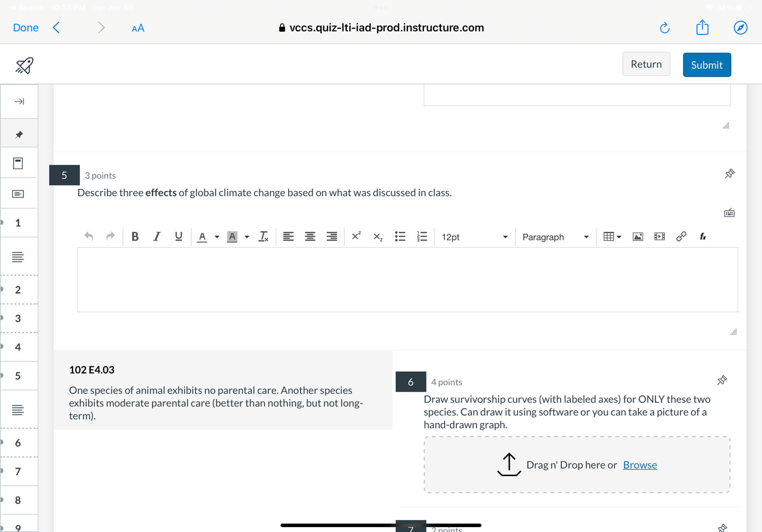Insert a bulleted list
This screenshot has width=762, height=532.
tap(400, 237)
